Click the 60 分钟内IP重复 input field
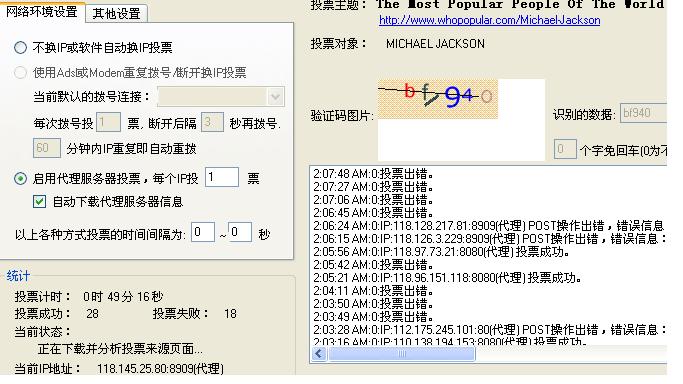Screen dimensions: 683x384 (47, 148)
